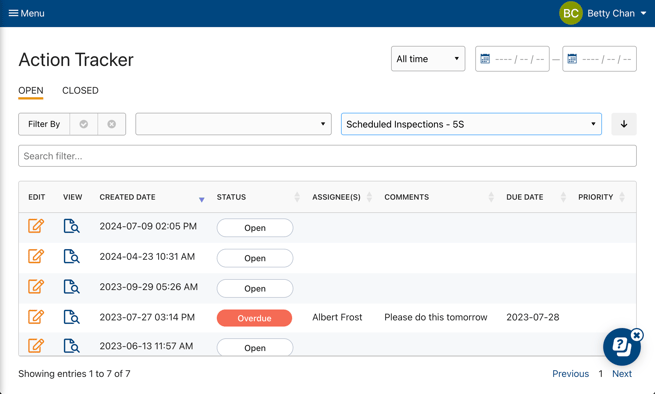Sort by ASSIGNEE(S) column
Image resolution: width=655 pixels, height=394 pixels.
tap(369, 197)
